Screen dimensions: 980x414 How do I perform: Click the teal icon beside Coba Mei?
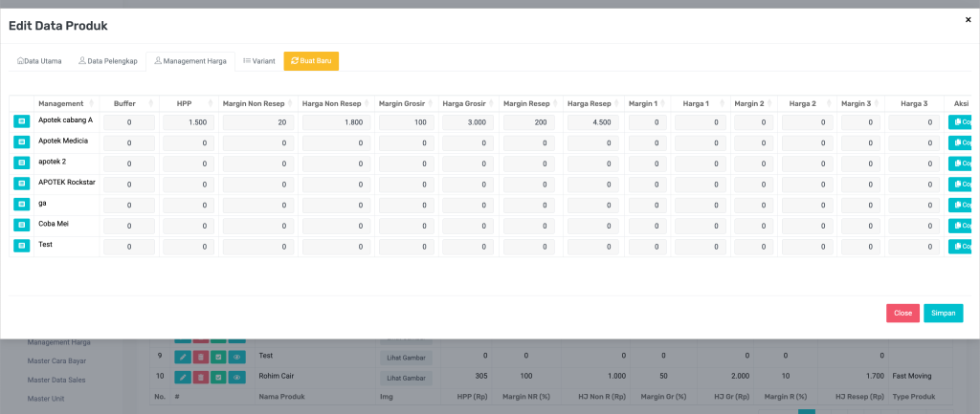(22, 225)
